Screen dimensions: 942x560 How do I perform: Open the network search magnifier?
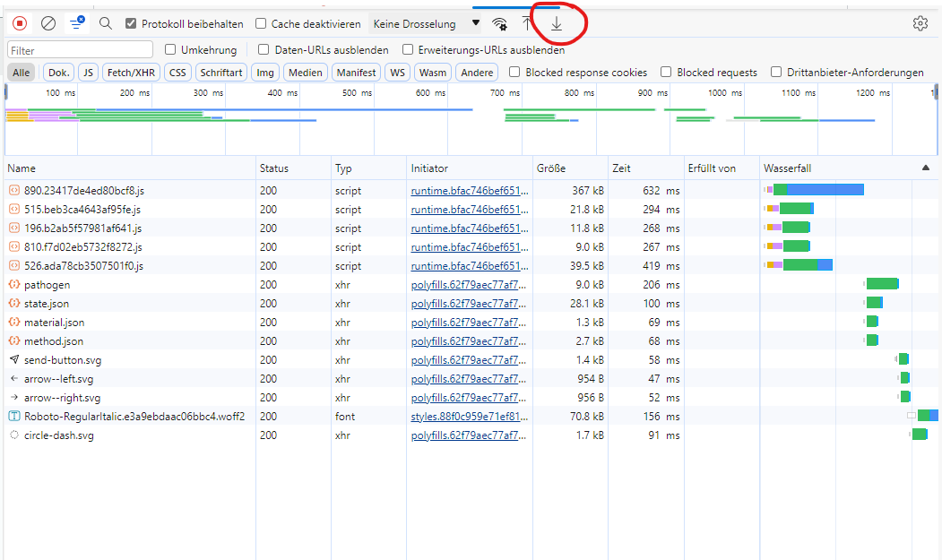[106, 23]
